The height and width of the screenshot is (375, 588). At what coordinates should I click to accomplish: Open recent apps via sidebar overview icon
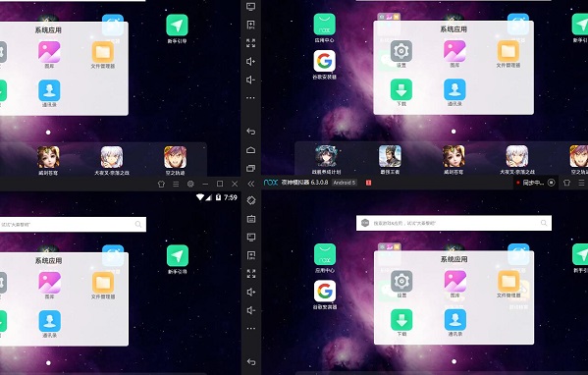click(x=251, y=169)
